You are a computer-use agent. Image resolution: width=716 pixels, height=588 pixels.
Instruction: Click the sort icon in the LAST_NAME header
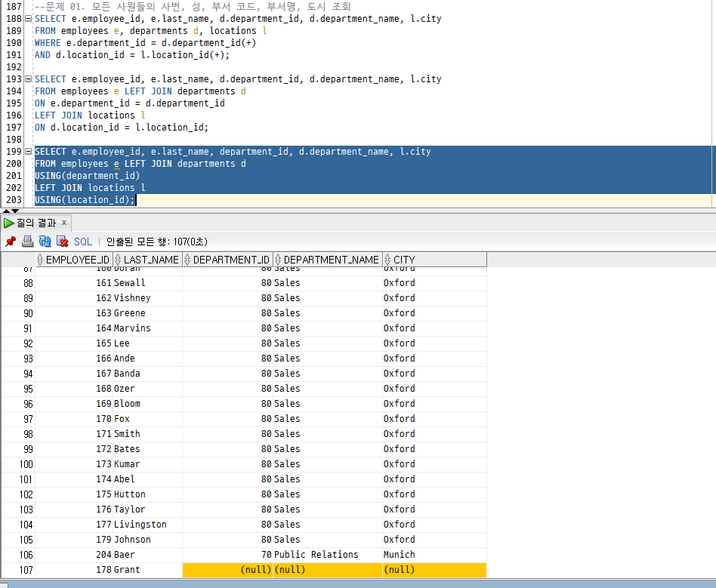point(118,260)
